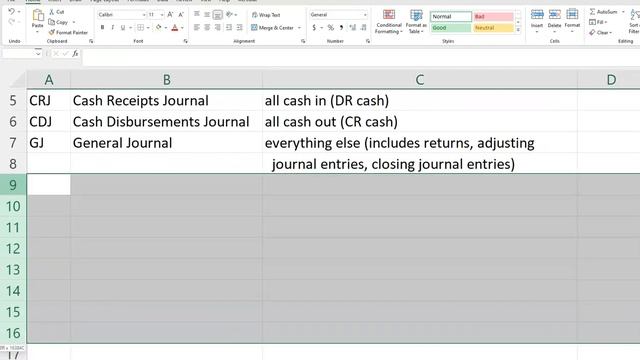The width and height of the screenshot is (640, 360).
Task: Open the Format as Table gallery
Action: (416, 22)
